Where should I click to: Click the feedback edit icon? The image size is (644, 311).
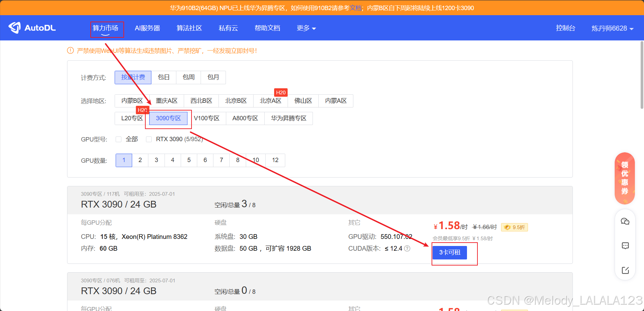click(625, 270)
